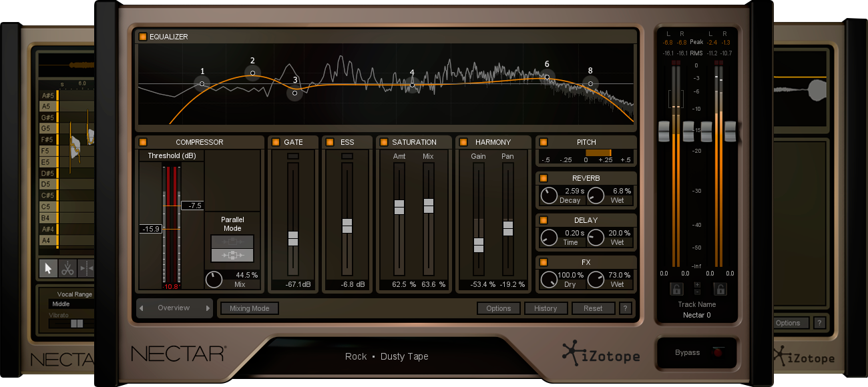Click the output gain lock icon
The width and height of the screenshot is (868, 387).
point(720,289)
